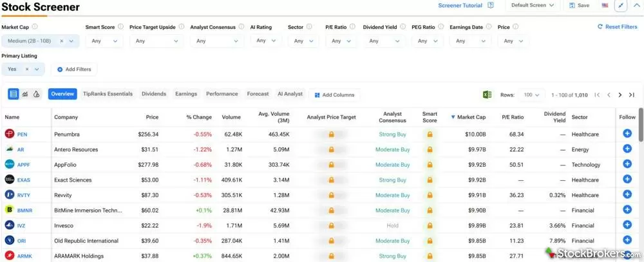Open Price filter dropdown
Screen dimensions: 644x262
click(x=513, y=41)
